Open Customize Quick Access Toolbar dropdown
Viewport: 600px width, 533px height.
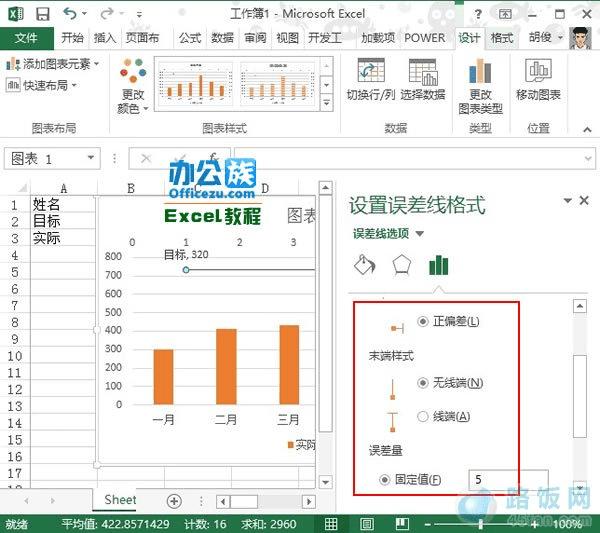139,15
